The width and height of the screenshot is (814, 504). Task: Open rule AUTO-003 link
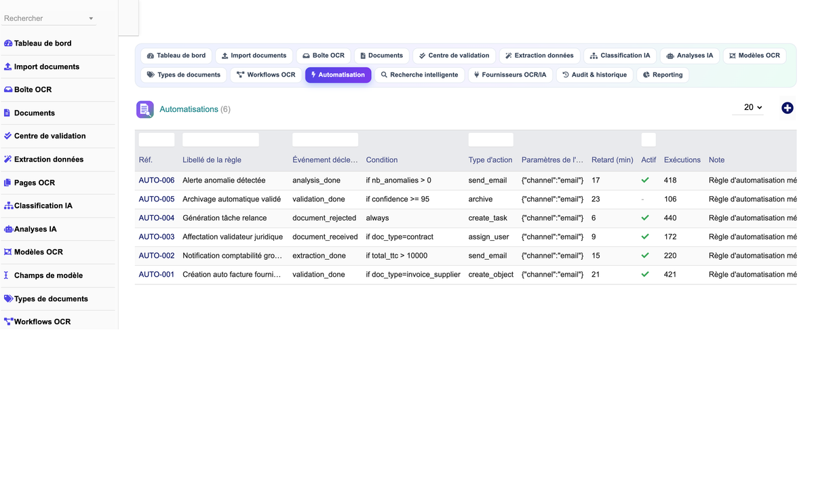click(x=157, y=237)
